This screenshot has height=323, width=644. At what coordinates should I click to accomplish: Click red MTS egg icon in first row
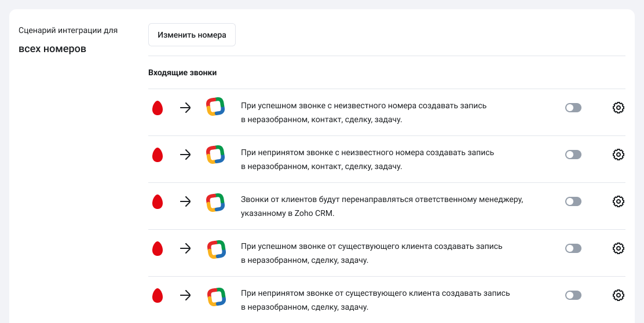pos(157,108)
